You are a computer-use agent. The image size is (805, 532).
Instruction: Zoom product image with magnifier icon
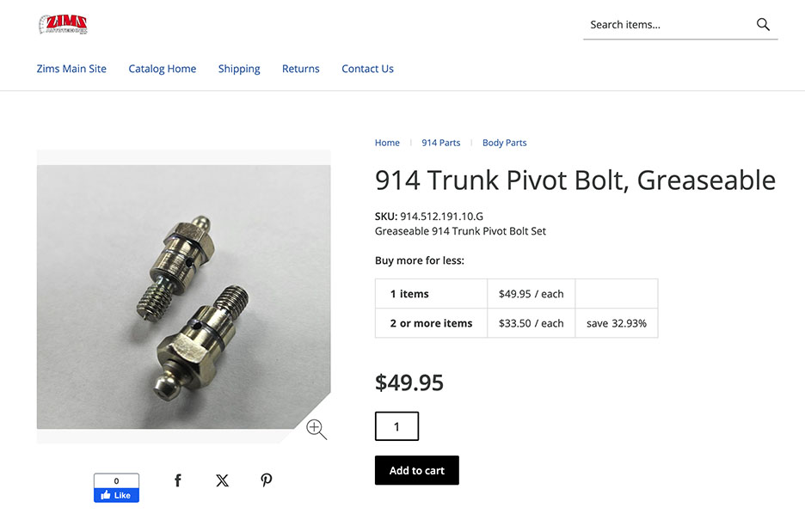tap(316, 429)
